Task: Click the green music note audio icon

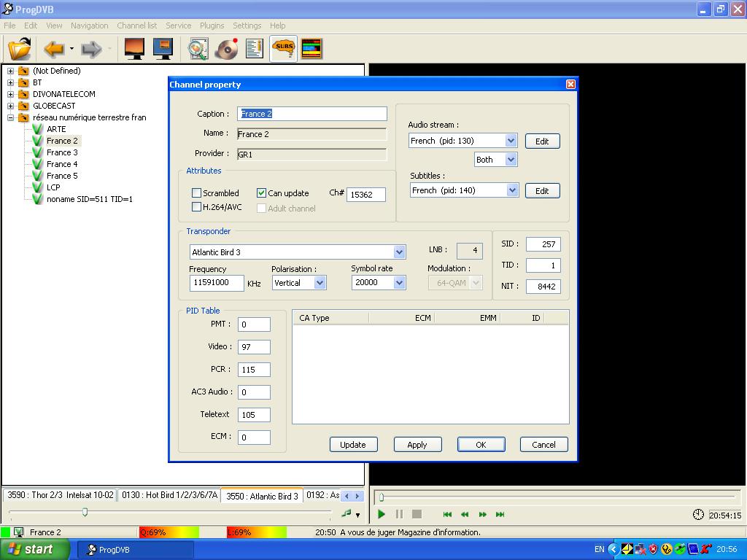Action: [x=347, y=513]
